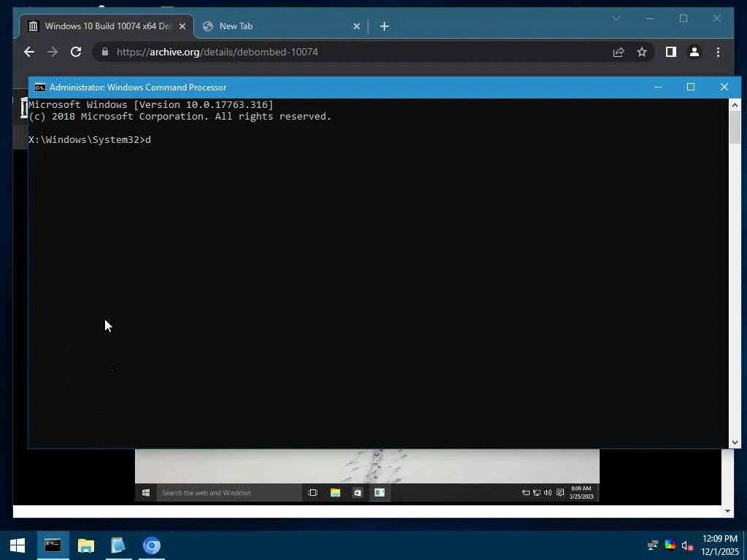Switch to the New Tab tab
The image size is (747, 560).
[x=281, y=27]
